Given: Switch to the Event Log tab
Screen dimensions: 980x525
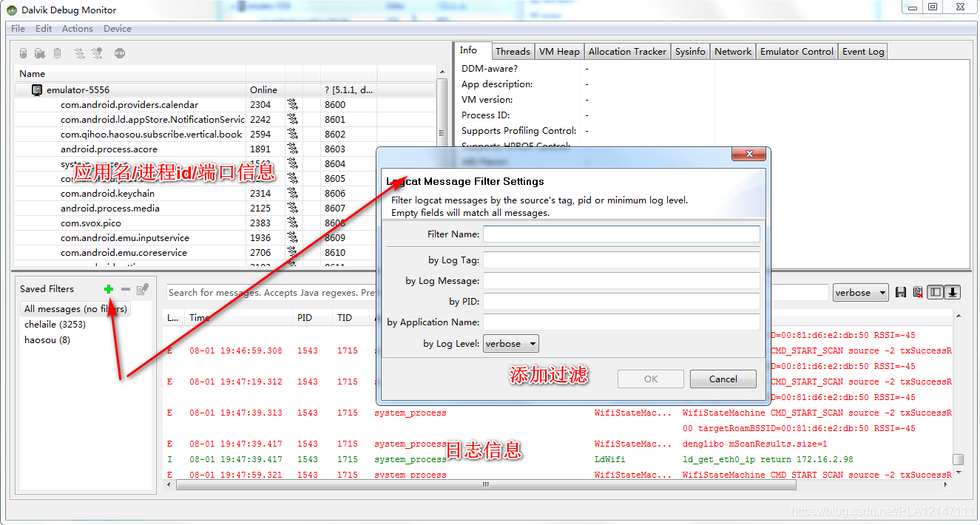Looking at the screenshot, I should (x=863, y=52).
